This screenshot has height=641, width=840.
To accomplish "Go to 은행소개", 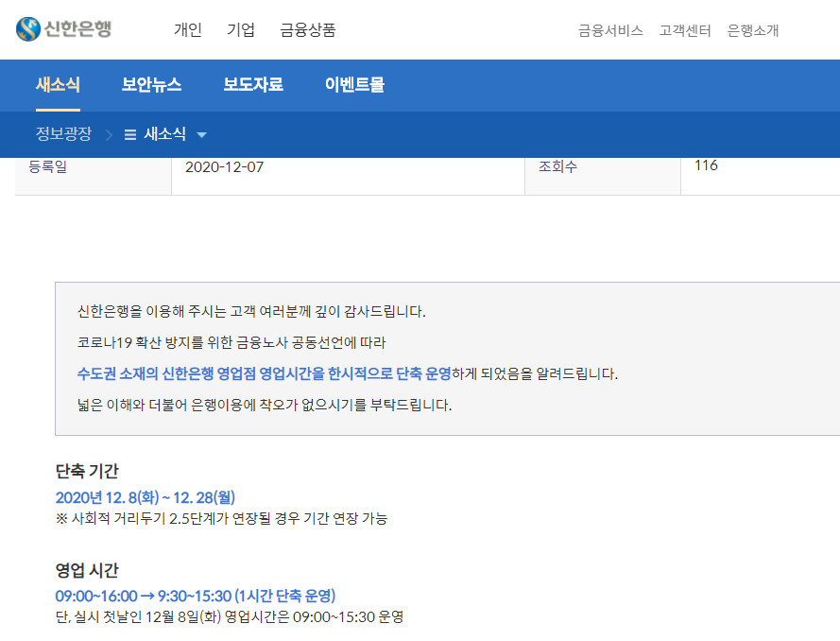I will pos(753,30).
